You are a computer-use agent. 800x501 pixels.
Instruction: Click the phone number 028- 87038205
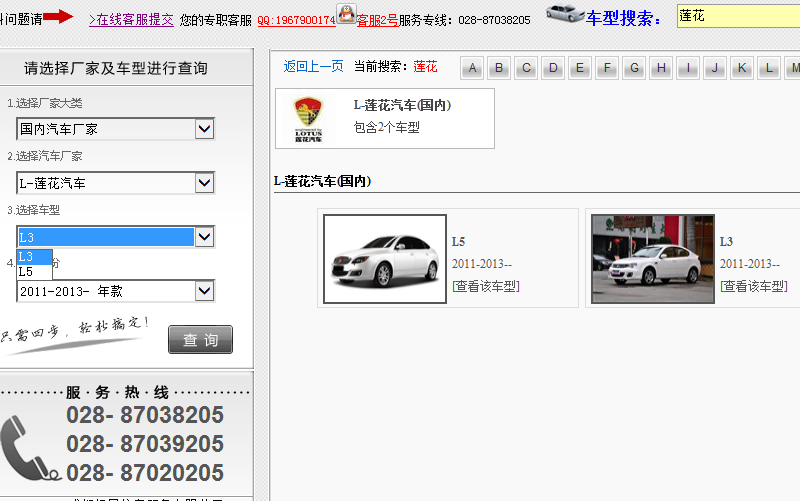[145, 415]
